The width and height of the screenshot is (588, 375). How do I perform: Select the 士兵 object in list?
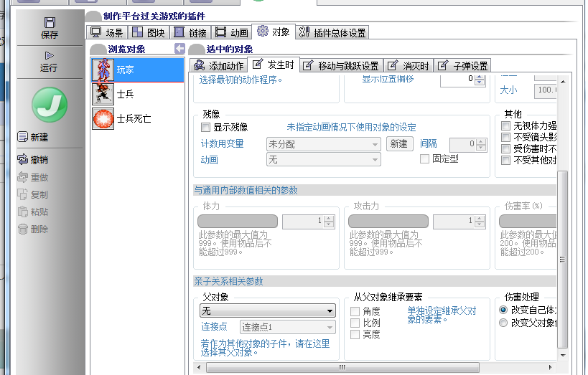pyautogui.click(x=138, y=94)
